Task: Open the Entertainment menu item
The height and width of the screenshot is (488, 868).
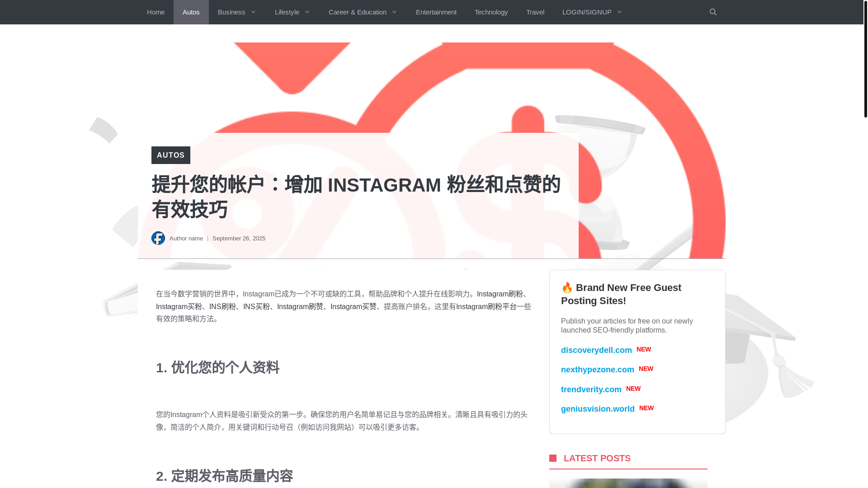Action: click(x=436, y=12)
